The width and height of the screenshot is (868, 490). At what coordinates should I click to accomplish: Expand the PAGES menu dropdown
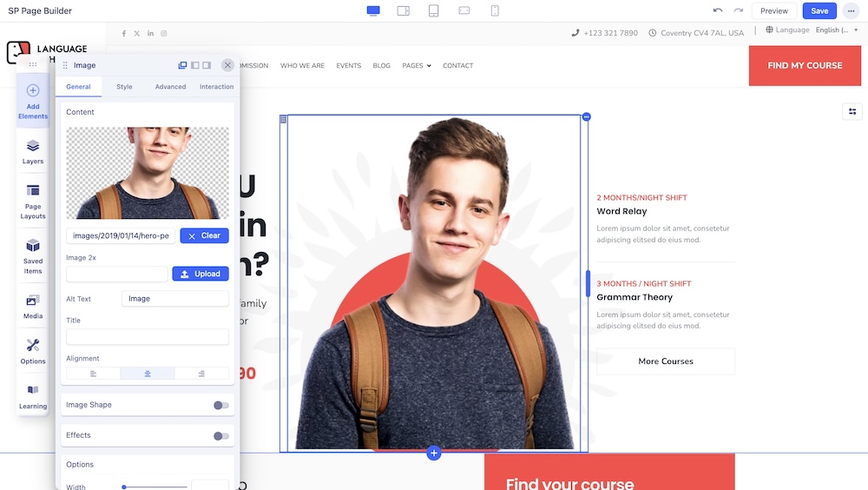click(417, 65)
